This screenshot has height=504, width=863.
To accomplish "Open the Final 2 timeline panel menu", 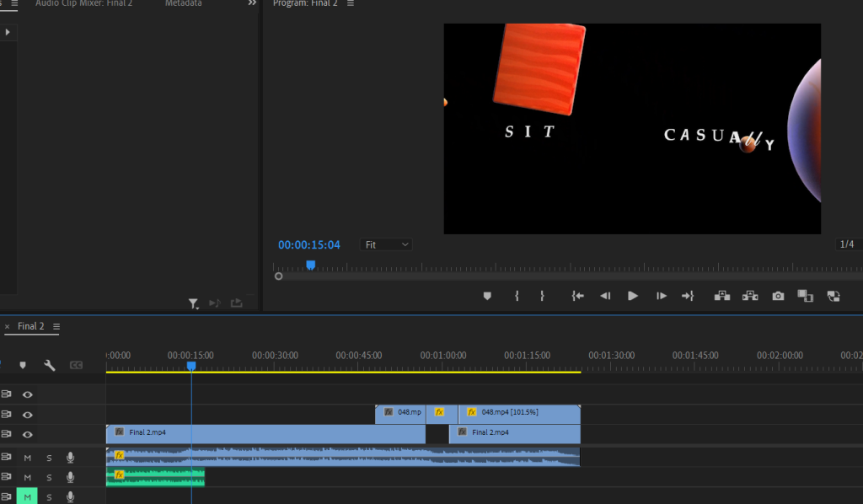I will pos(56,326).
